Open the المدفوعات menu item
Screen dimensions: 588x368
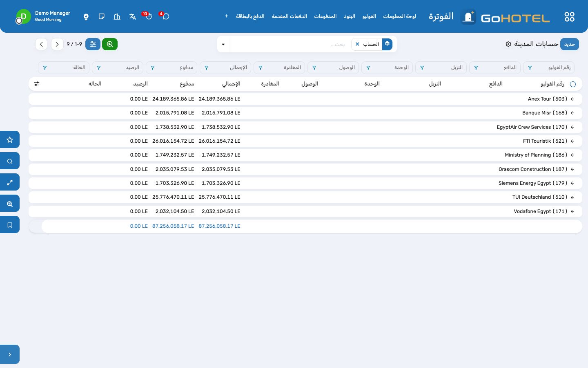pyautogui.click(x=325, y=16)
